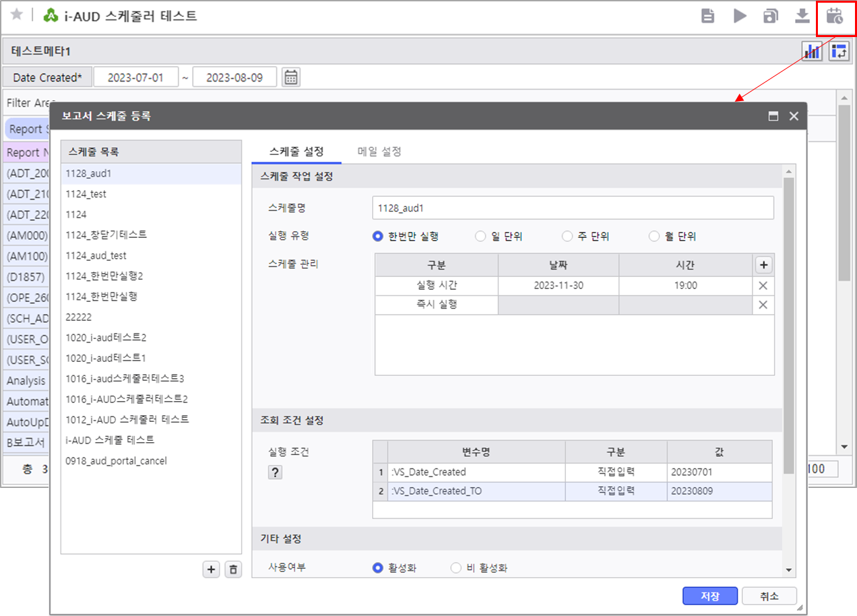Open the schedule registration calendar-clock icon
The image size is (857, 616).
(x=835, y=16)
